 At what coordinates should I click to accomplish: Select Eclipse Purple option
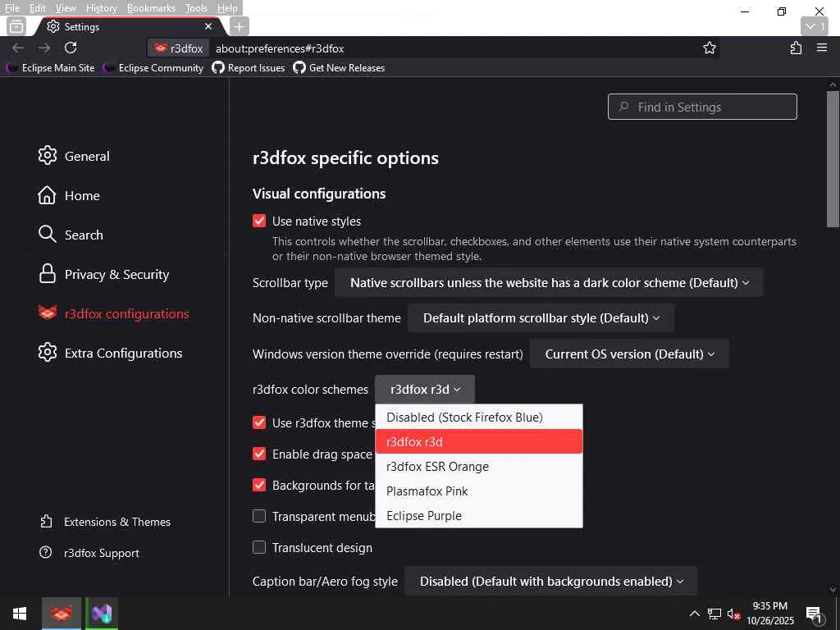tap(479, 515)
